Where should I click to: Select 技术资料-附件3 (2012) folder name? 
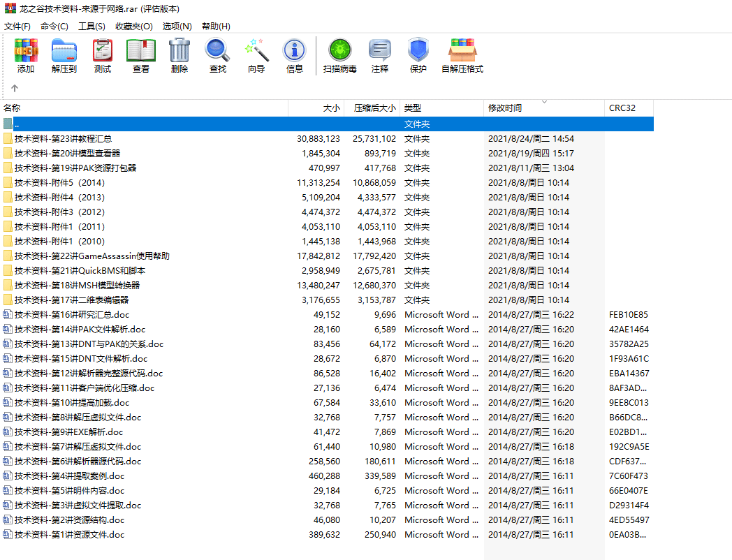(59, 212)
